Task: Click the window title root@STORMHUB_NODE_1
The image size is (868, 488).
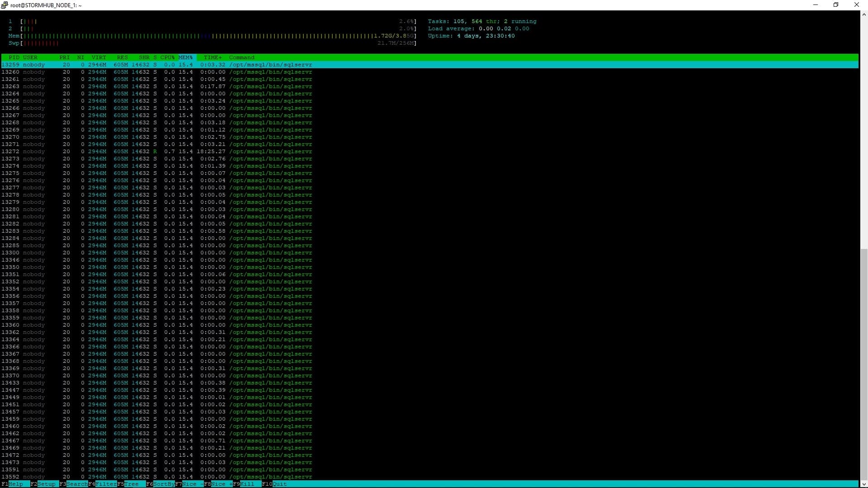Action: click(x=46, y=5)
